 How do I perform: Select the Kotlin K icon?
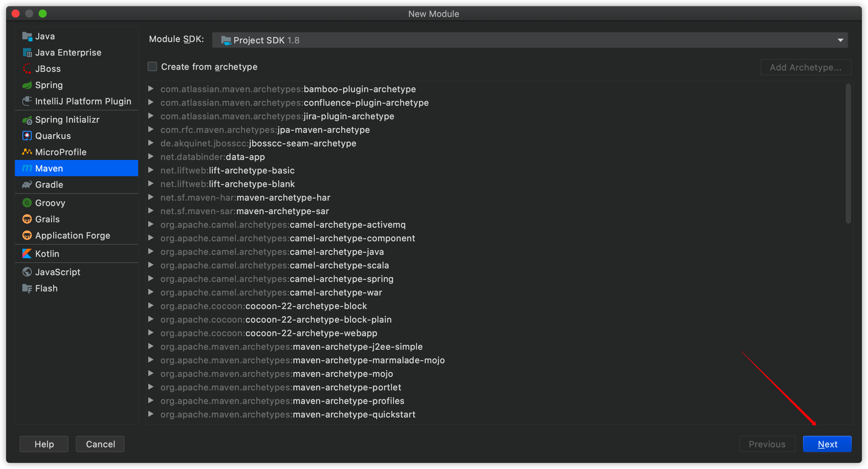click(x=27, y=254)
